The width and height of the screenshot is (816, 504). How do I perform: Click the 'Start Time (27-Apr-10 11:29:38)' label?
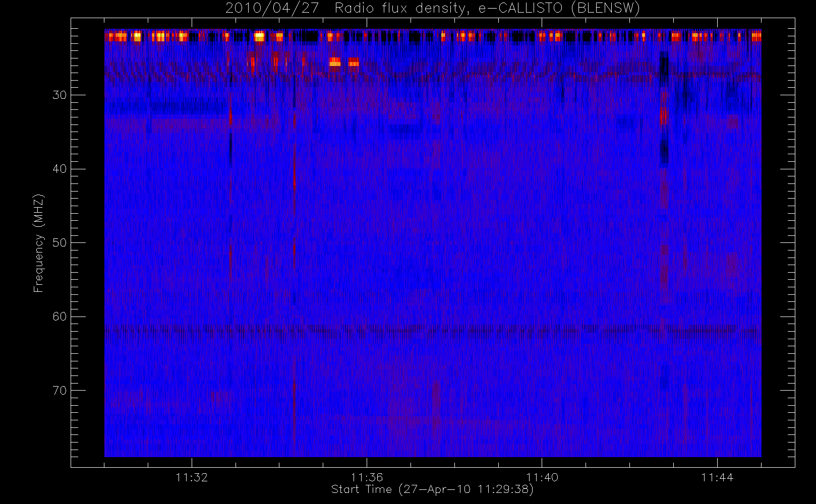click(x=432, y=489)
